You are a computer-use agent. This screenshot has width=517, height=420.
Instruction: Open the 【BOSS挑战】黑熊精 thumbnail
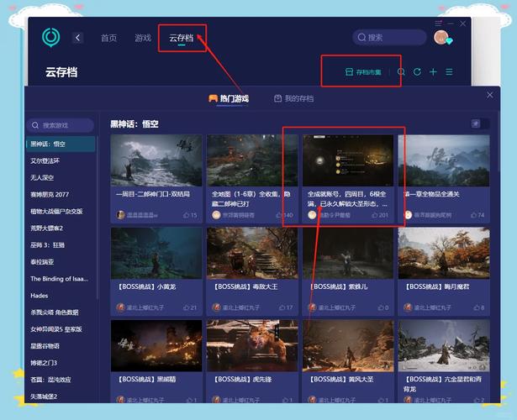[156, 345]
